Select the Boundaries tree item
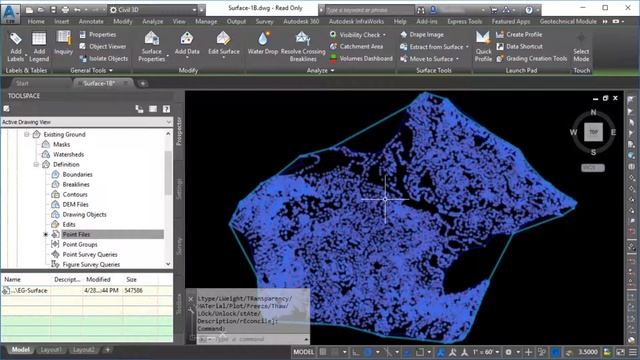 pyautogui.click(x=77, y=175)
